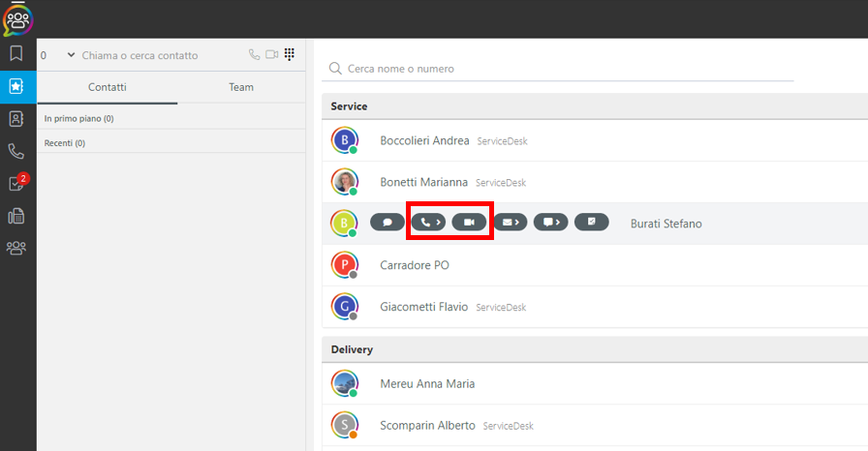Open the dial pad grid icon
Screen dimensions: 868x451
tap(290, 54)
